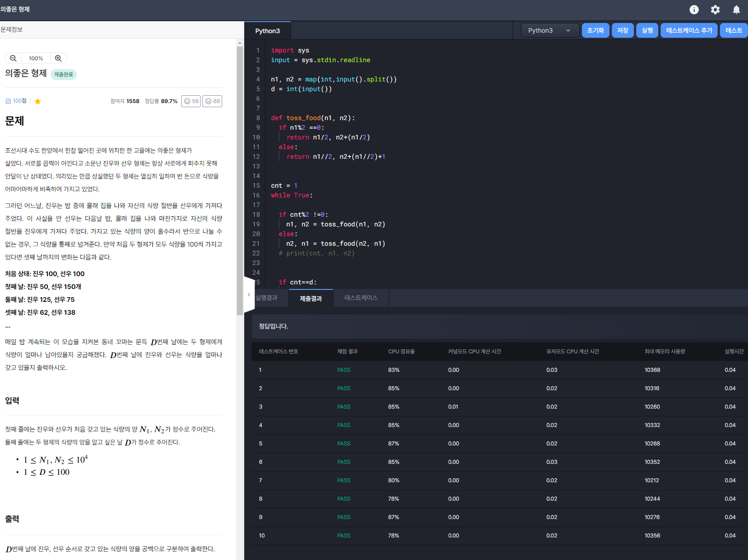Click the sad face rating 69
Screen dimensions: 748x560
[x=213, y=101]
